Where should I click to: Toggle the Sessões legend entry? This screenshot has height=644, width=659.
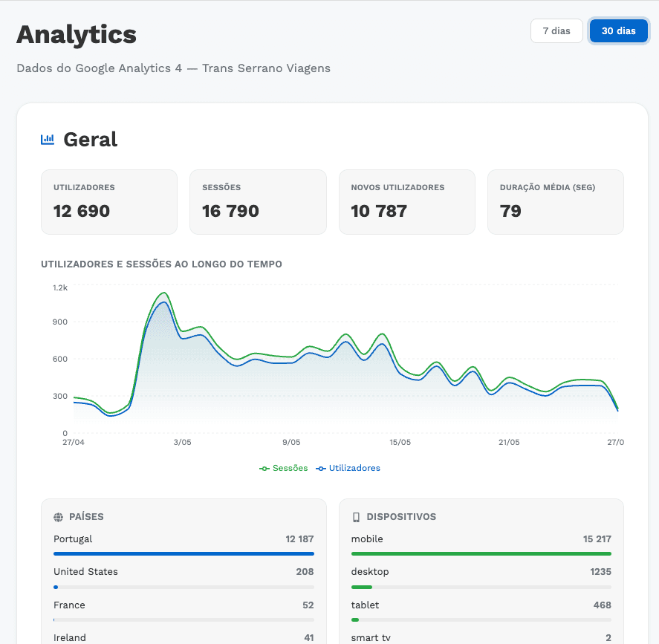pos(284,468)
